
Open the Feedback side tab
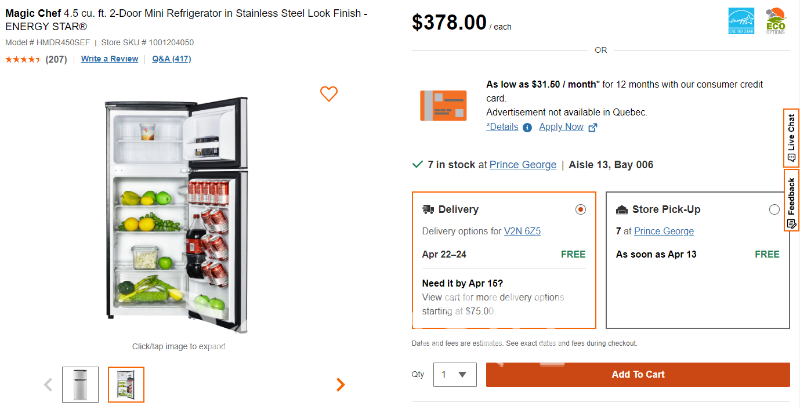[x=791, y=200]
